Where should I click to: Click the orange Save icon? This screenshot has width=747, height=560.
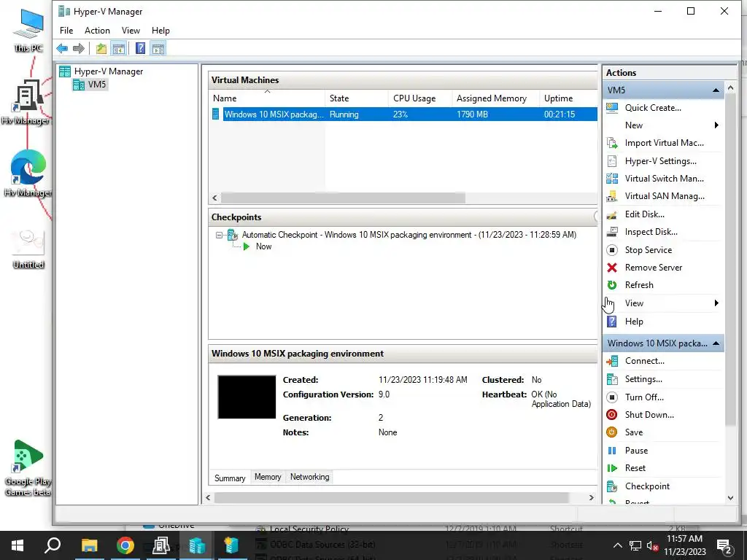(x=612, y=432)
